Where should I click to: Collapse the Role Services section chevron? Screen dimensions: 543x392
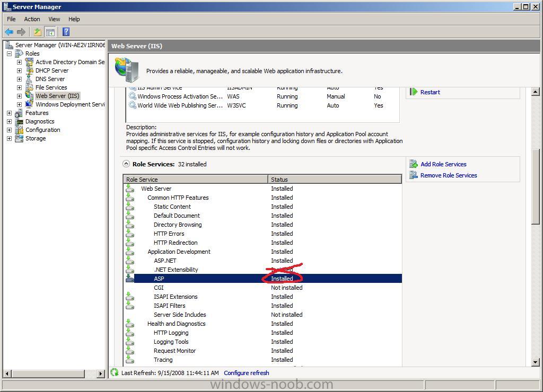click(126, 164)
